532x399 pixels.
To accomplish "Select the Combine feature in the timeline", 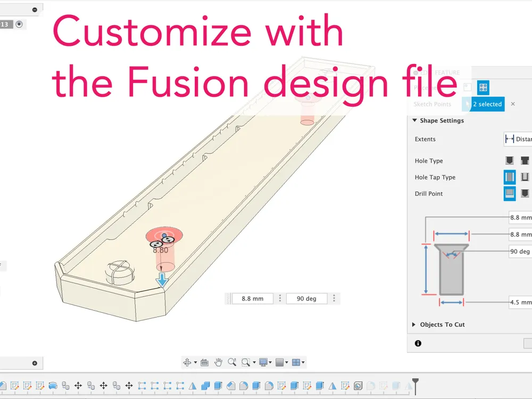I will [x=205, y=386].
